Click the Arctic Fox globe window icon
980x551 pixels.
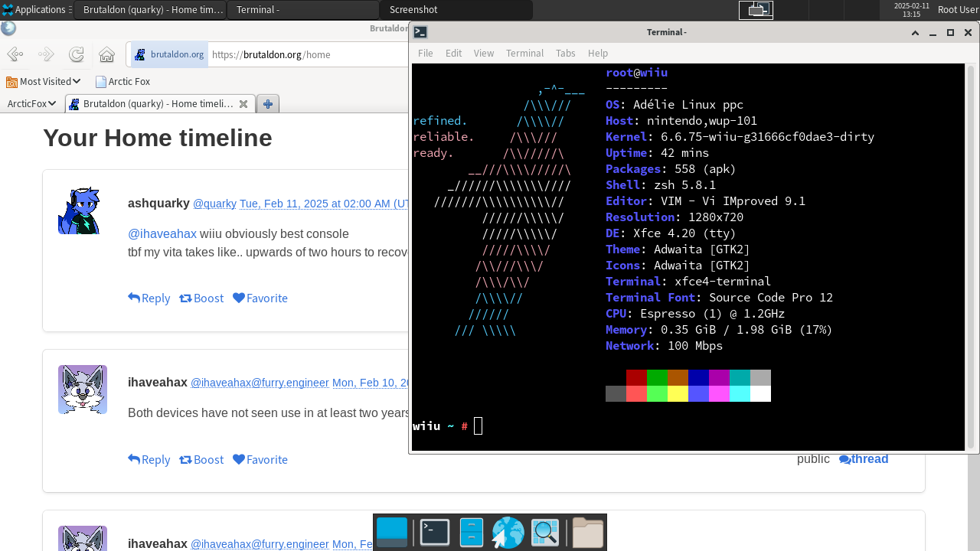pyautogui.click(x=8, y=28)
